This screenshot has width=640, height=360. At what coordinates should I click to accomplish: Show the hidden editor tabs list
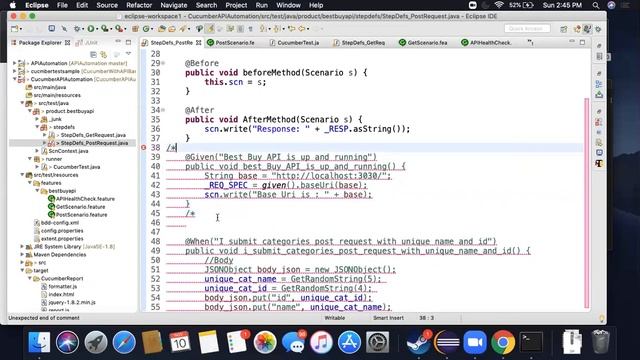click(530, 42)
